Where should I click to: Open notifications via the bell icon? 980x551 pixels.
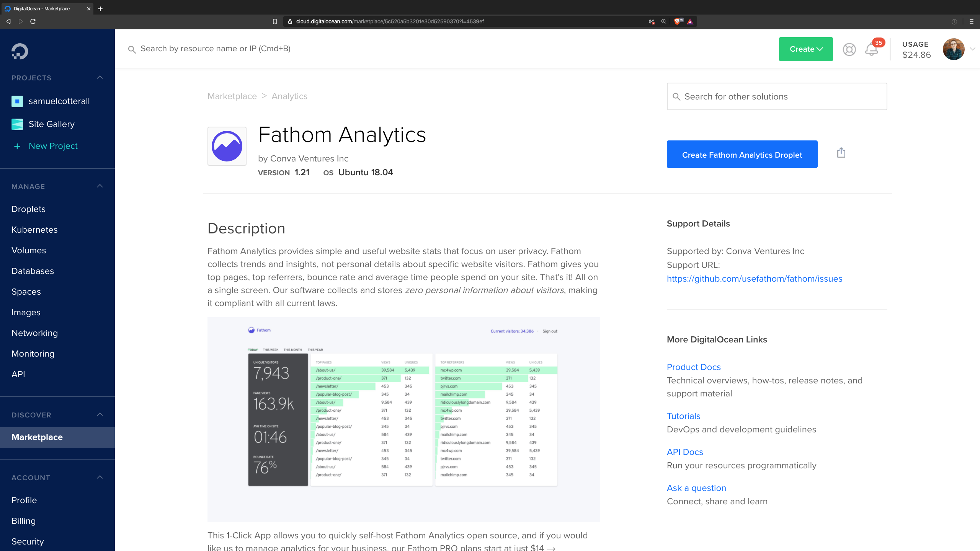871,50
